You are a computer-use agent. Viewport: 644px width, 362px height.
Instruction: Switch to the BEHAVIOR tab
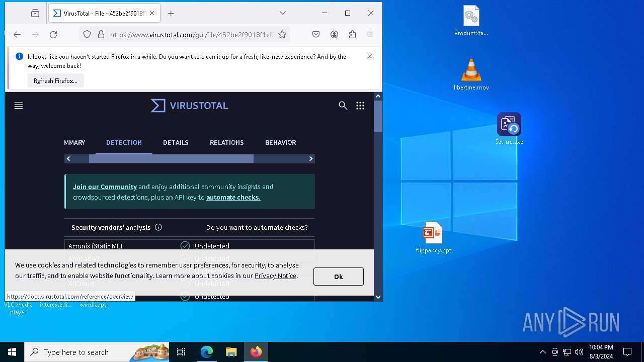click(x=280, y=142)
